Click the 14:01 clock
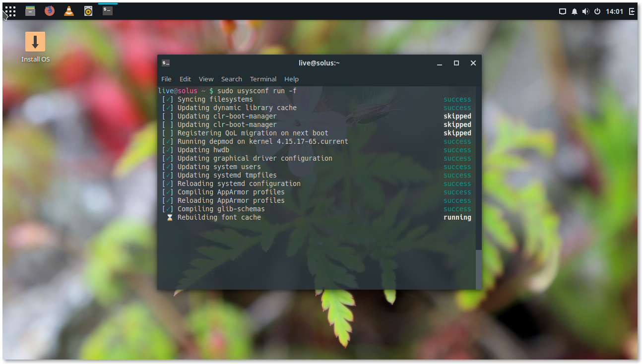The height and width of the screenshot is (364, 642). pos(614,11)
